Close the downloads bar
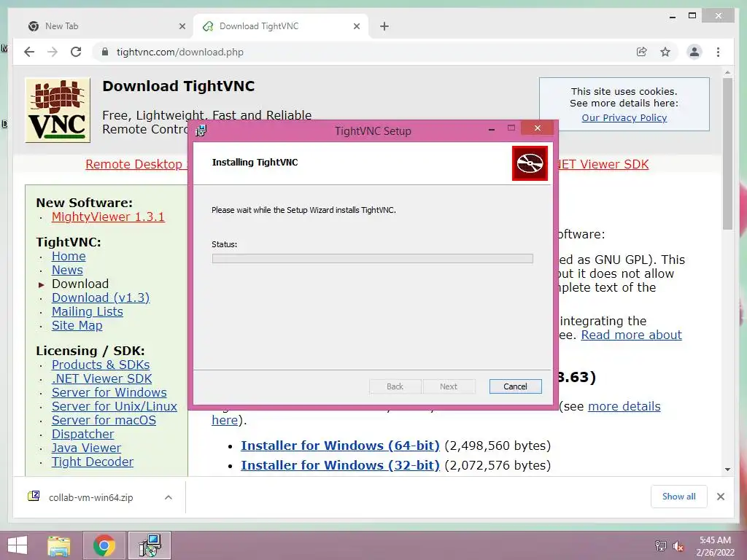 [x=720, y=497]
